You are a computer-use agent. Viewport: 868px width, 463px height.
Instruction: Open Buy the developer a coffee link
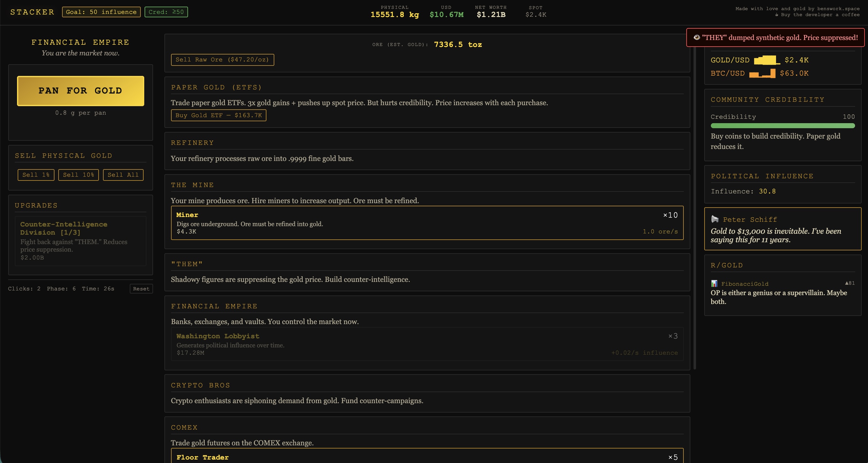coord(820,14)
